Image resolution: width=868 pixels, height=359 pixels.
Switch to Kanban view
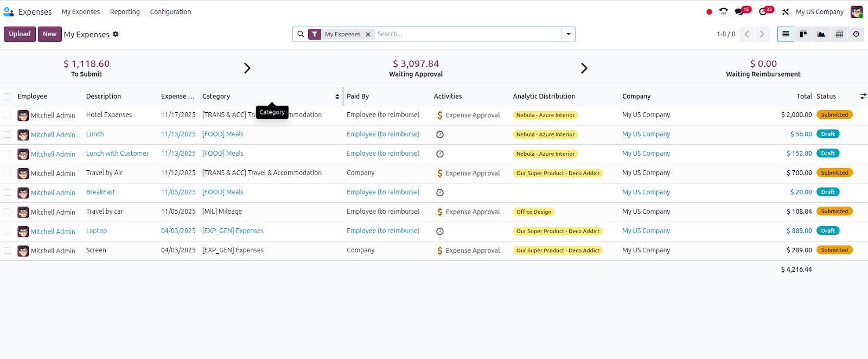803,34
